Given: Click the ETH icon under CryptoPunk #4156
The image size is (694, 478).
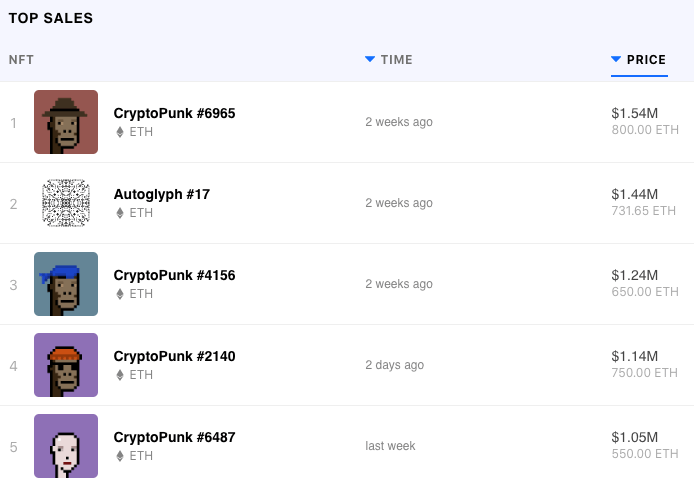Looking at the screenshot, I should [120, 294].
